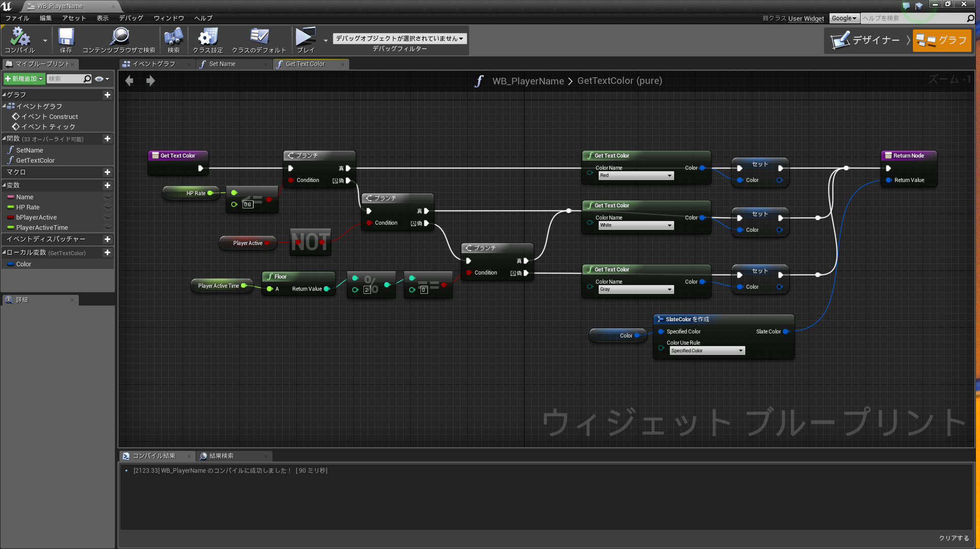Toggle visibility eye for HP Rate variable
This screenshot has width=980, height=549.
click(108, 207)
